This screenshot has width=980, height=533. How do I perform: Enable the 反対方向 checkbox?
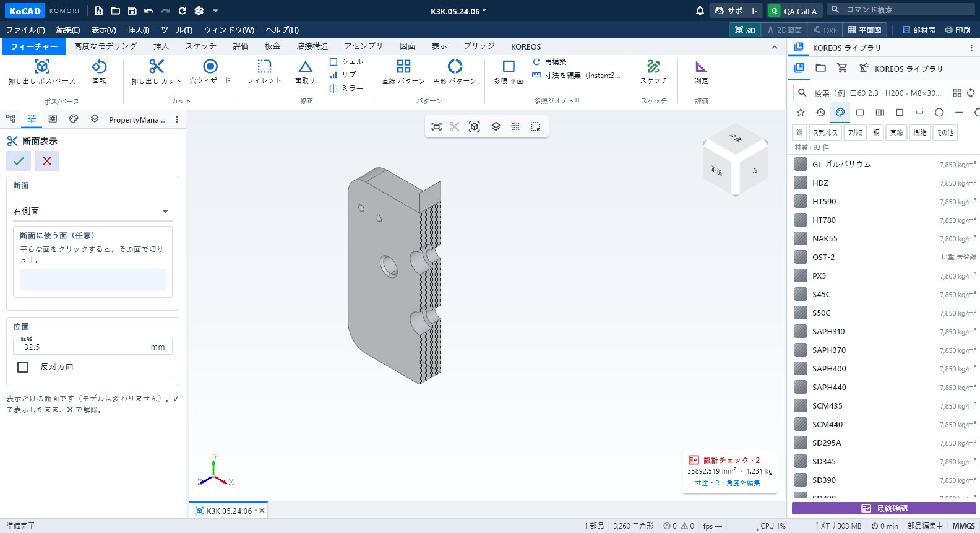click(23, 366)
